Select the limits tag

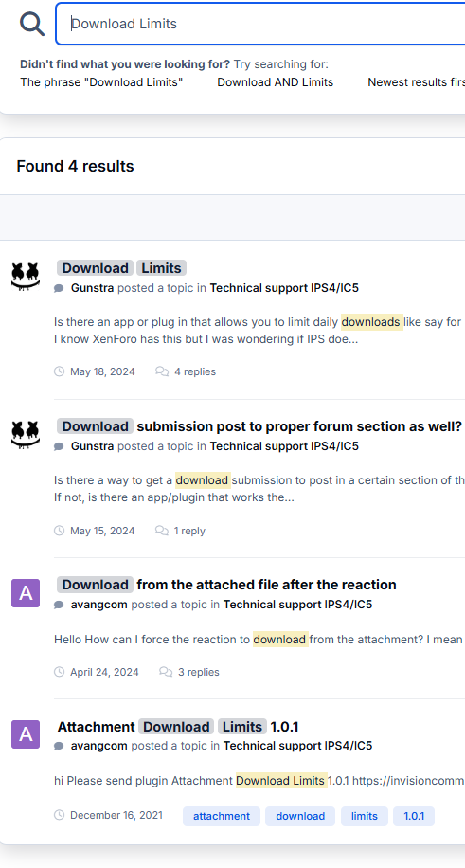point(365,816)
